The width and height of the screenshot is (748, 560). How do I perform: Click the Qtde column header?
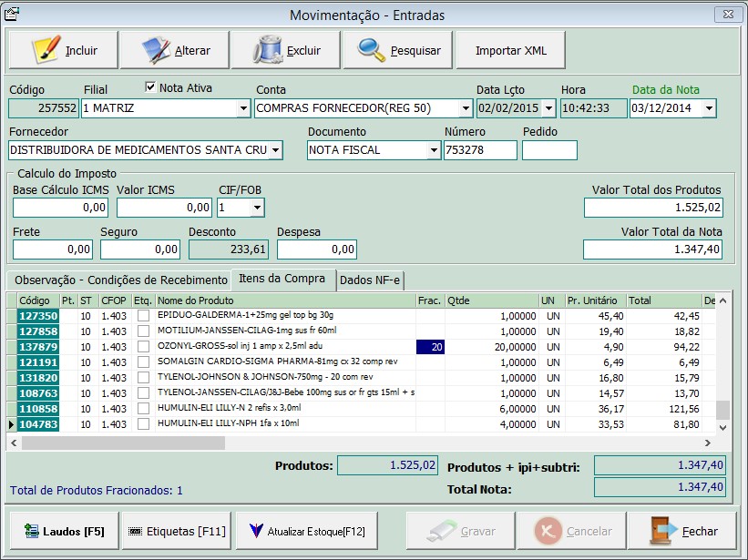[491, 300]
